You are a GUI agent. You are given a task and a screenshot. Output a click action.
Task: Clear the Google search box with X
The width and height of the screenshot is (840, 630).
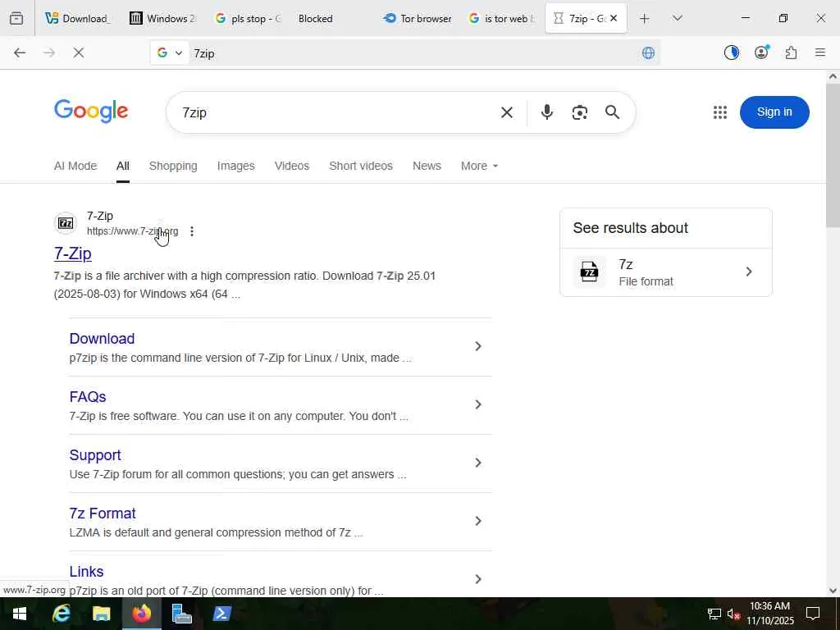(x=506, y=112)
